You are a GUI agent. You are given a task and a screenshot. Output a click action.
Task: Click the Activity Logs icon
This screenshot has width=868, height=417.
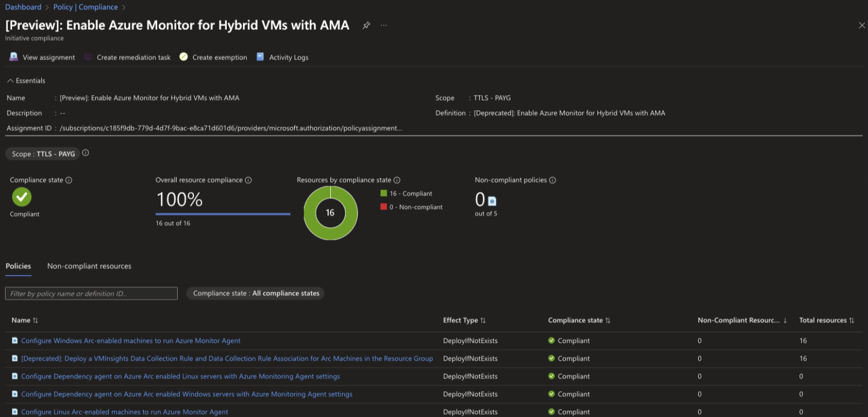point(260,57)
